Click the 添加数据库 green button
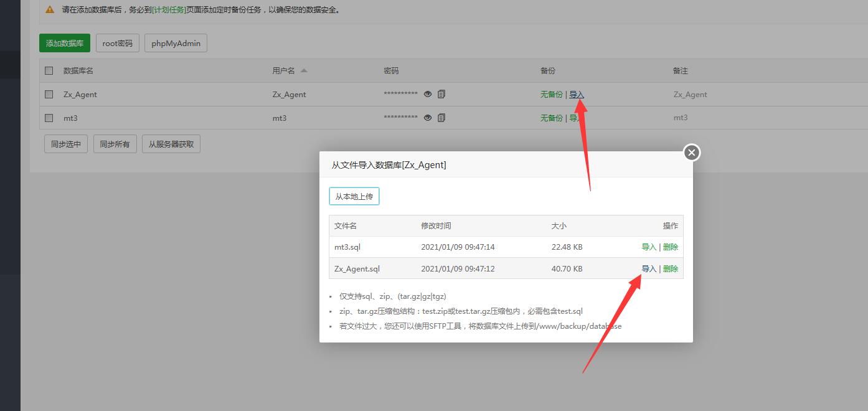The width and height of the screenshot is (868, 411). click(x=65, y=44)
